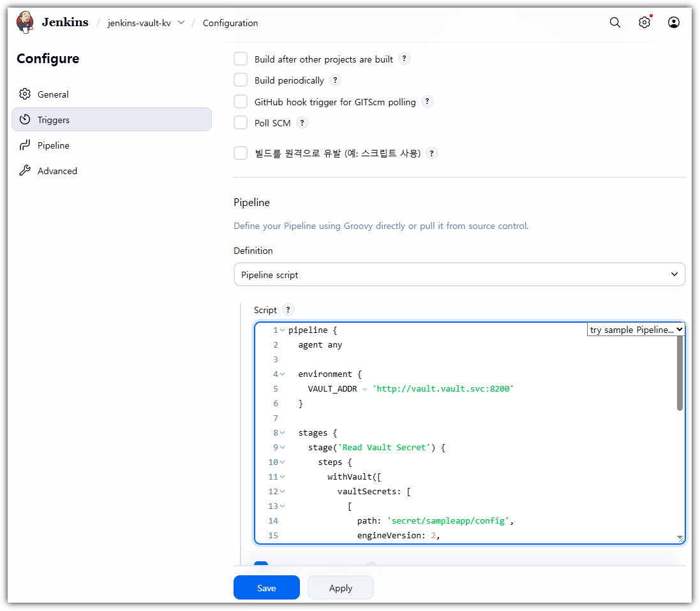Collapse code fold at line 12 vaultSecrets

(282, 491)
